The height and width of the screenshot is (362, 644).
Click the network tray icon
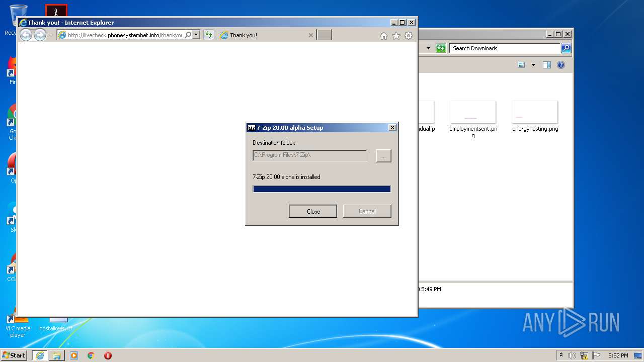[584, 355]
